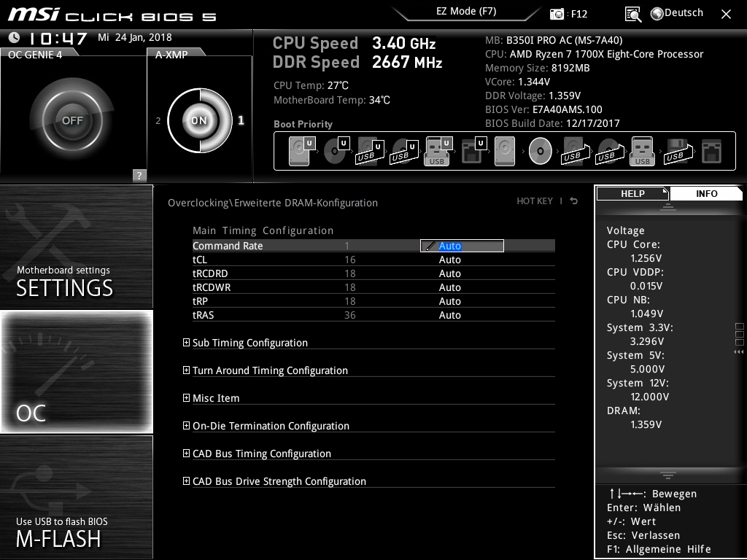This screenshot has width=747, height=560.
Task: Click the Overclocking\Erweiterte DRAM-Konfiguration breadcrumb
Action: click(273, 203)
